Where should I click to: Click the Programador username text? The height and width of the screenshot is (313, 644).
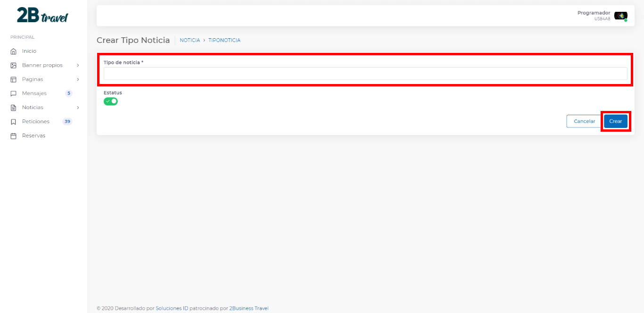[594, 13]
